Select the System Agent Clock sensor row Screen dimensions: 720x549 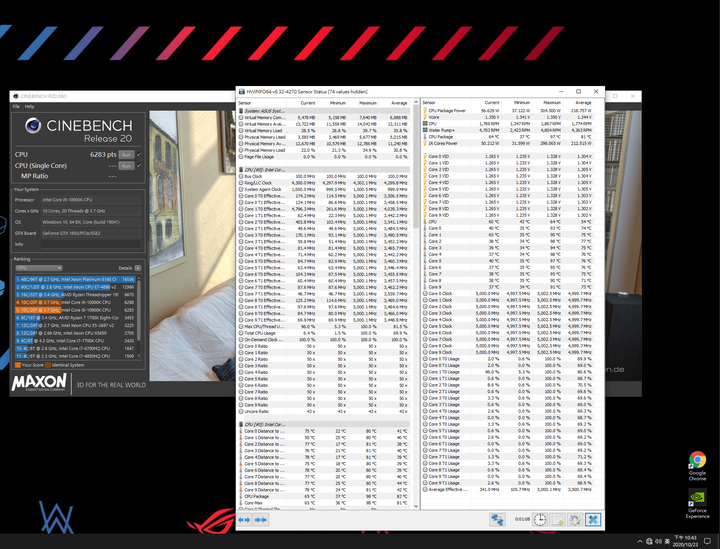pyautogui.click(x=324, y=189)
